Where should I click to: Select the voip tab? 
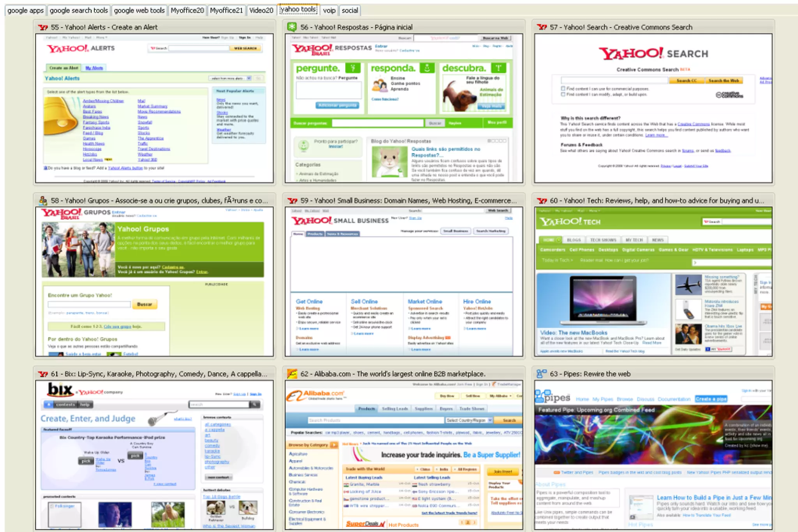pyautogui.click(x=329, y=11)
